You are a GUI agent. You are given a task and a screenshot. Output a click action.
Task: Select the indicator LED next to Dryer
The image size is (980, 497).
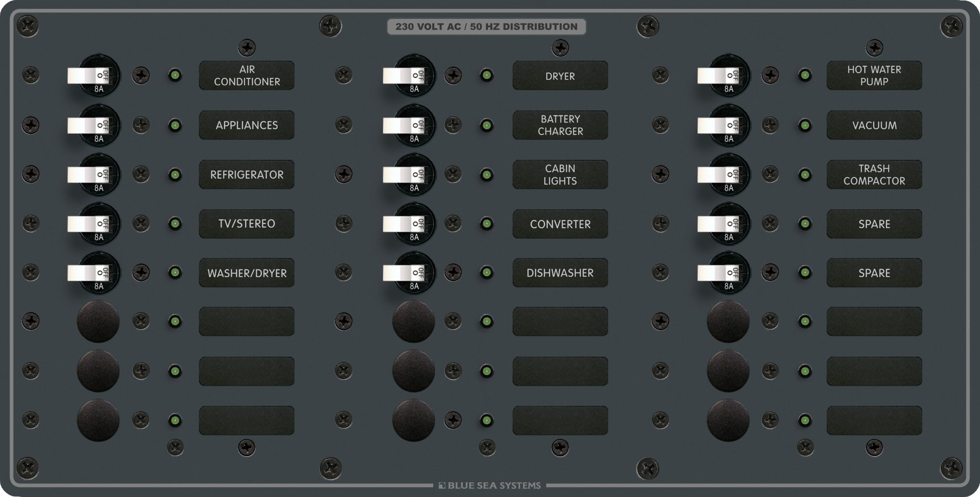(x=487, y=75)
